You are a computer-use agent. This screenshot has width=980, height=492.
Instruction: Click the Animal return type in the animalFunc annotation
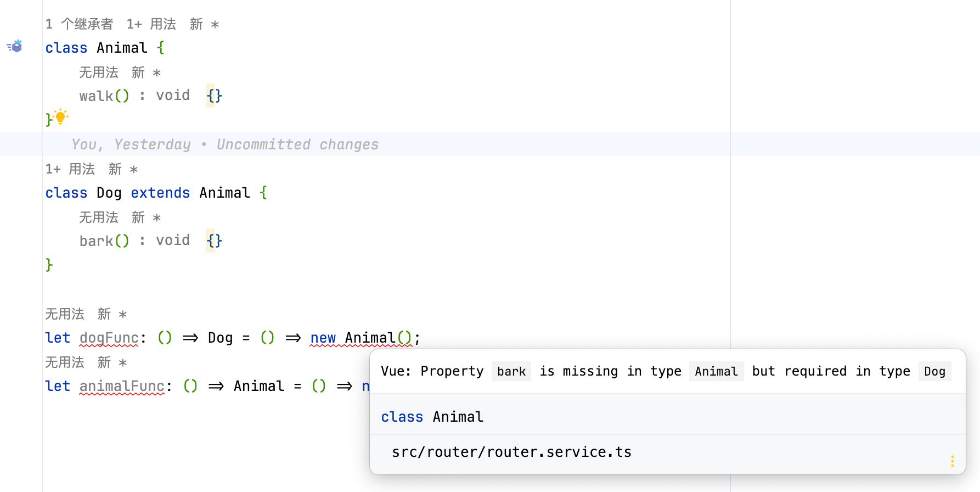(259, 386)
